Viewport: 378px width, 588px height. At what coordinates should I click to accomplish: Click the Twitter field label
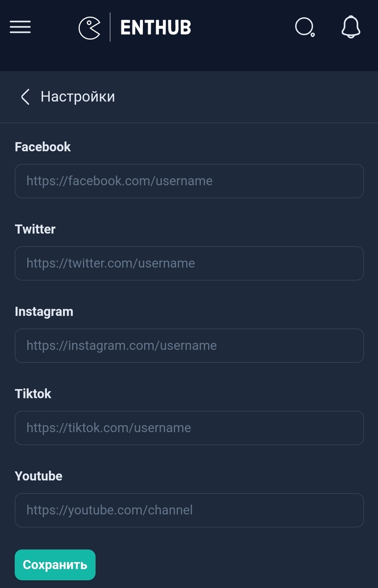[x=35, y=229]
